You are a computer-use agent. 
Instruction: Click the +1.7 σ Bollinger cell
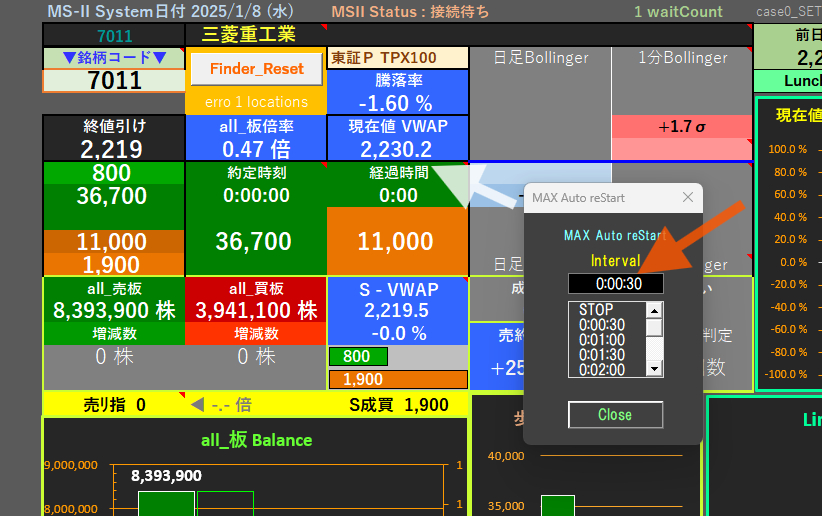point(682,127)
